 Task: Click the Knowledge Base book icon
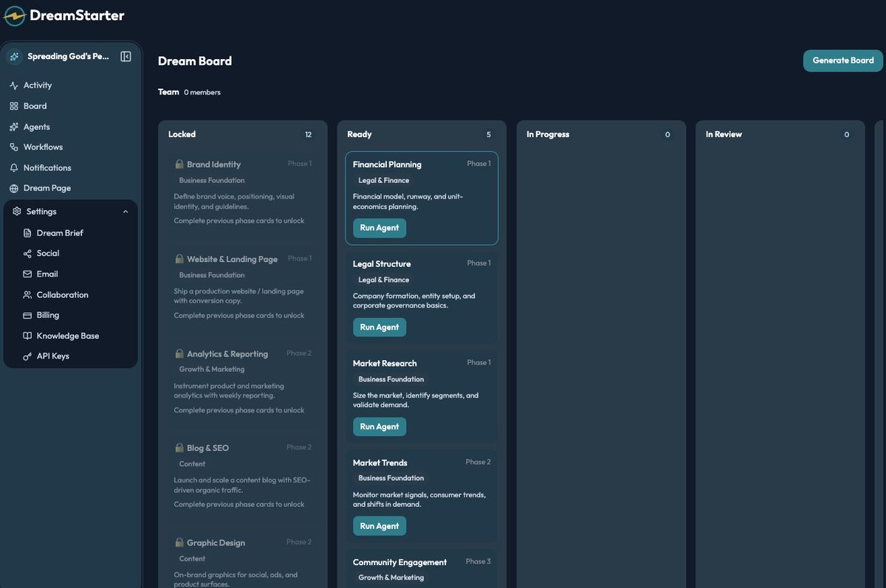click(x=27, y=336)
